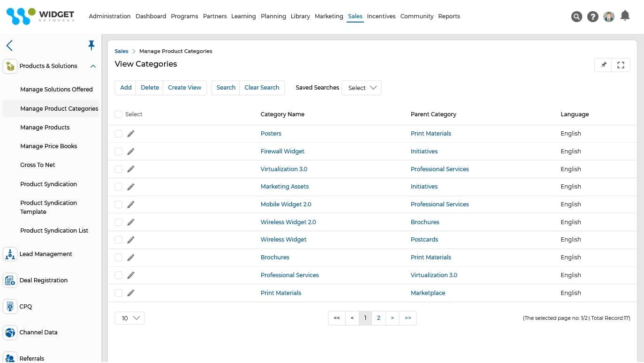644x363 pixels.
Task: Expand View Categories to full screen
Action: point(621,65)
